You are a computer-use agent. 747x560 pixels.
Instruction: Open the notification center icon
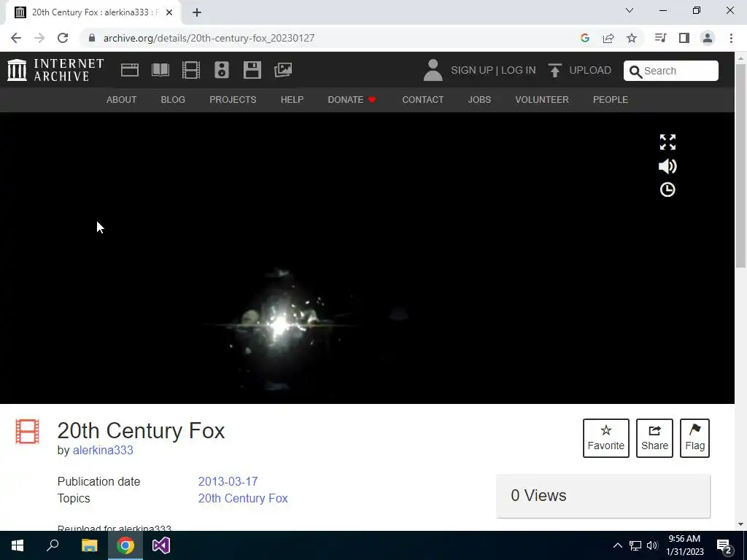pyautogui.click(x=724, y=546)
